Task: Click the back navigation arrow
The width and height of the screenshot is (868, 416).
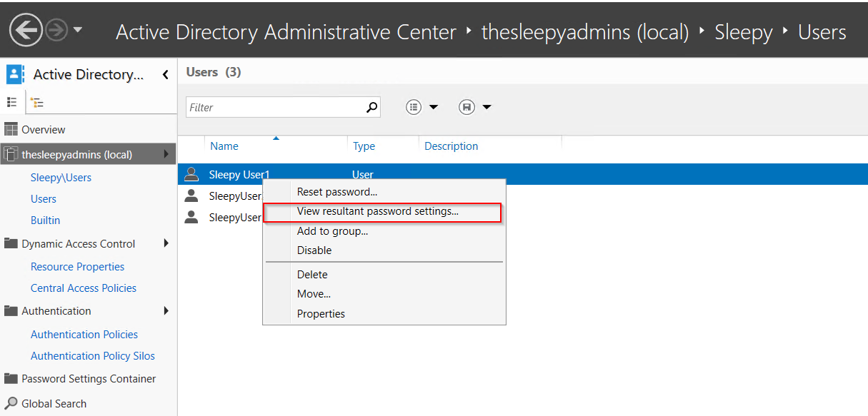Action: point(26,29)
